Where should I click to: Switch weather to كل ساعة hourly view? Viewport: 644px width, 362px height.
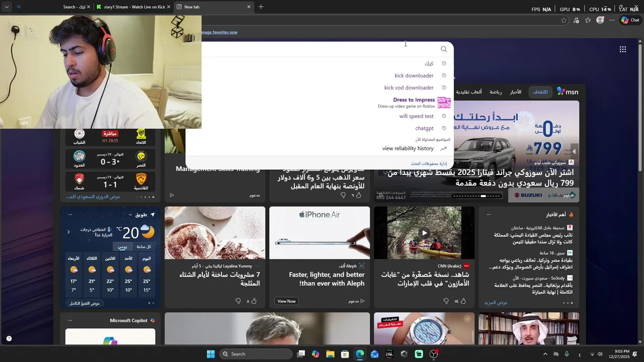(143, 246)
